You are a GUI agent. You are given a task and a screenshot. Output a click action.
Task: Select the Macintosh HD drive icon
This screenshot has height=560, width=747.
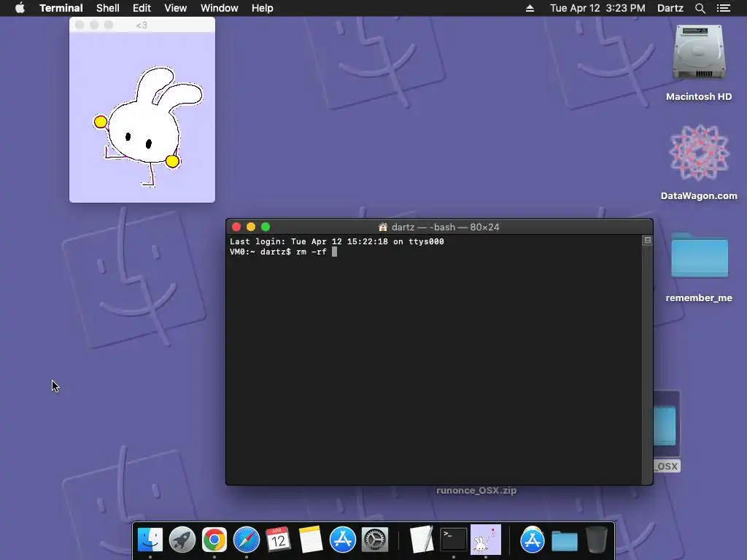point(698,52)
